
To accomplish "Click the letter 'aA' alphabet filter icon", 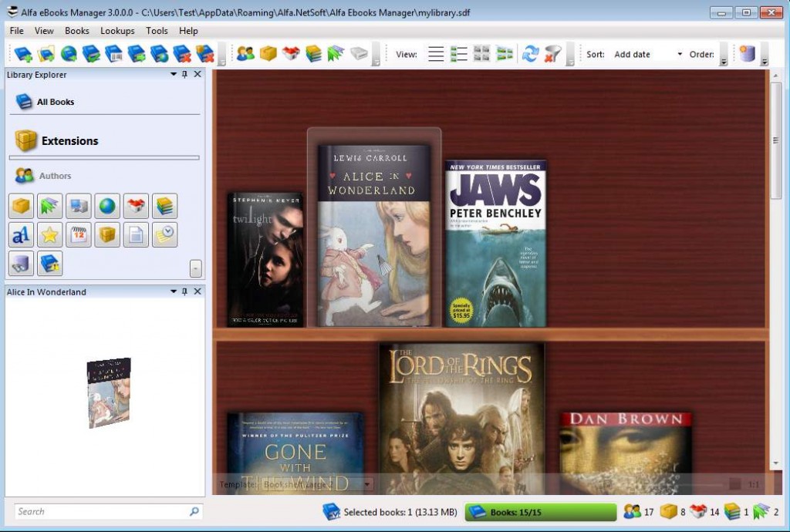I will tap(21, 234).
